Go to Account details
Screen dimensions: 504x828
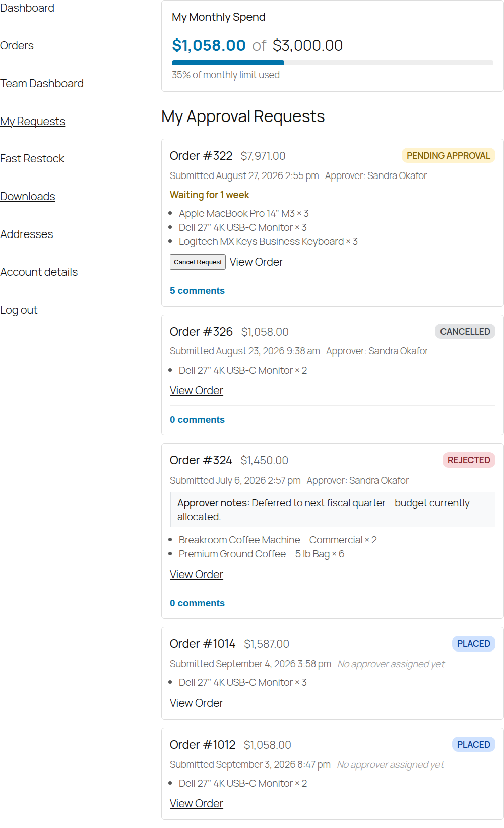coord(39,272)
